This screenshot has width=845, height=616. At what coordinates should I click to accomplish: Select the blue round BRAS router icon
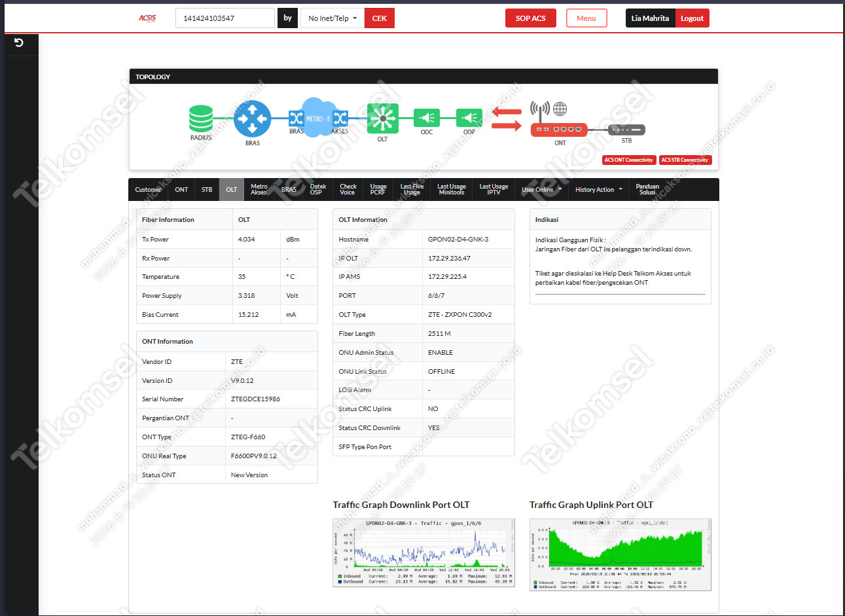(253, 119)
